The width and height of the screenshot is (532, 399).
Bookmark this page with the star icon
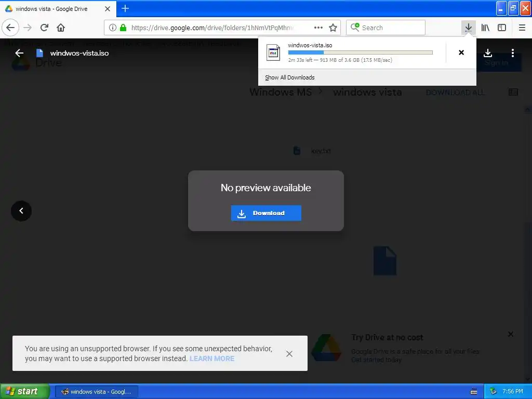point(333,28)
